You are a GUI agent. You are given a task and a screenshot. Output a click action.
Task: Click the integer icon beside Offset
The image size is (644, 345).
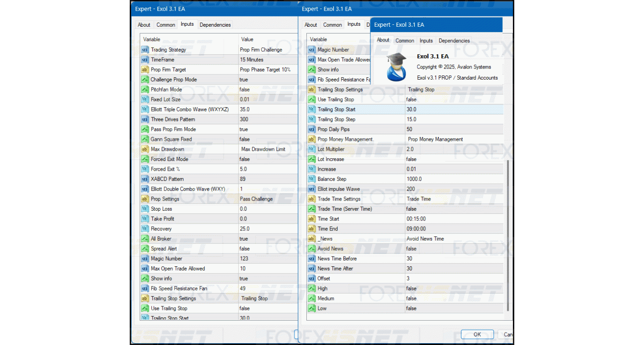(x=311, y=279)
